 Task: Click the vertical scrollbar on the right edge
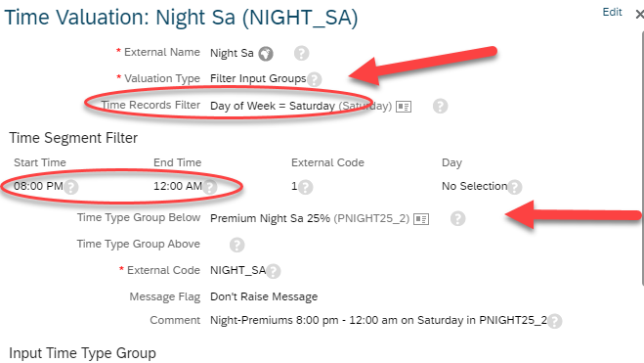coord(642,159)
